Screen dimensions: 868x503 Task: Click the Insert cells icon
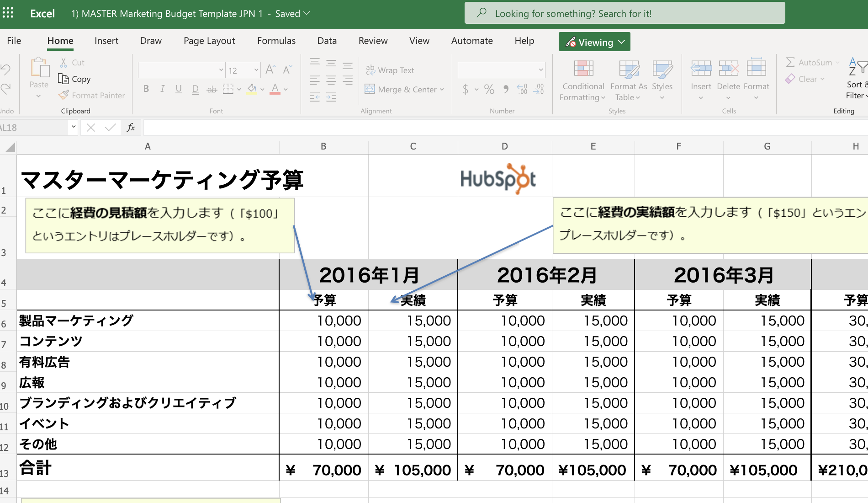pos(701,69)
